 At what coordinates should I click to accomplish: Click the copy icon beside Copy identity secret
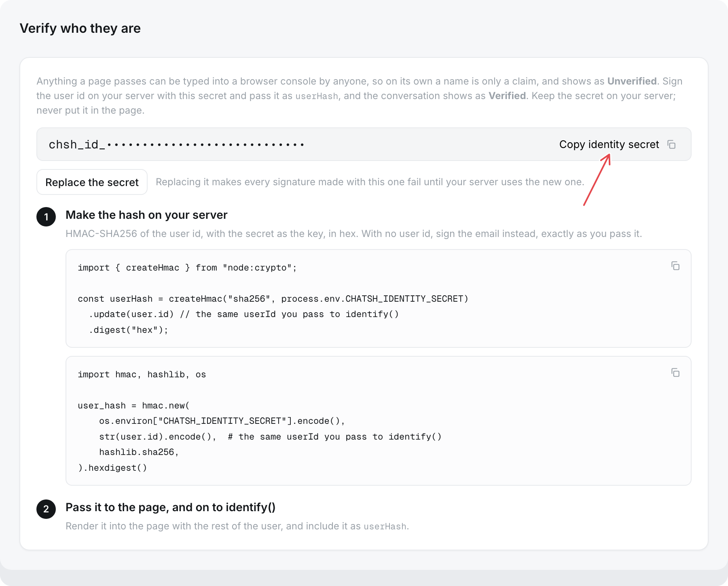(671, 144)
